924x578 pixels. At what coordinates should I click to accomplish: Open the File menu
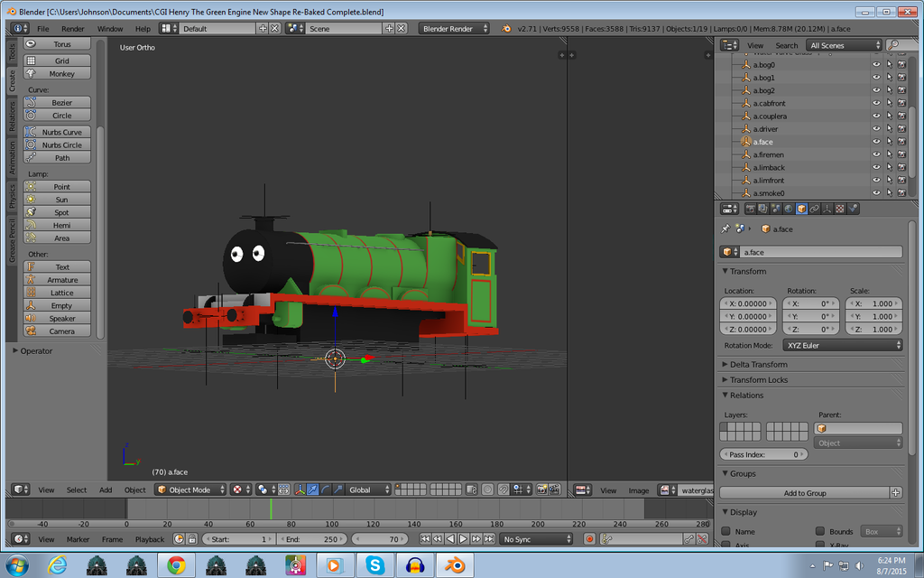pyautogui.click(x=43, y=28)
